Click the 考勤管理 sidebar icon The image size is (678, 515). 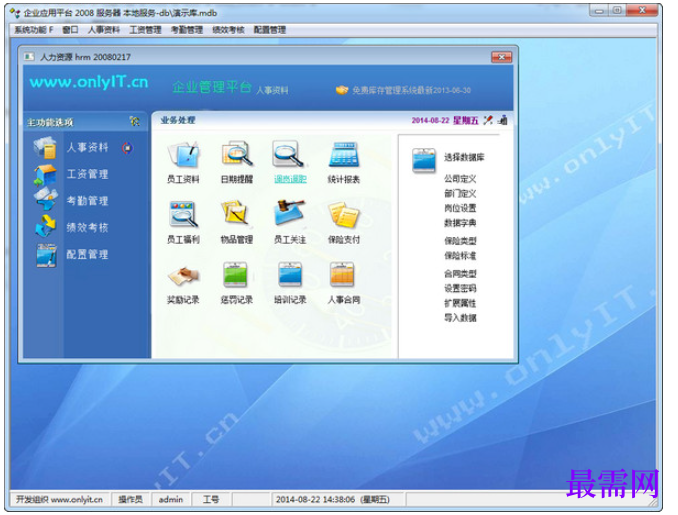(x=46, y=200)
